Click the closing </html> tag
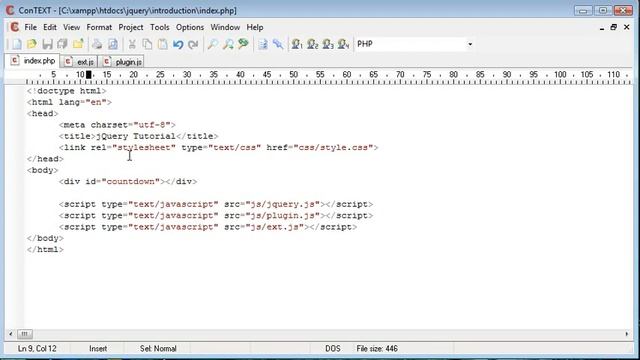Viewport: 640px width, 360px height. (x=45, y=249)
